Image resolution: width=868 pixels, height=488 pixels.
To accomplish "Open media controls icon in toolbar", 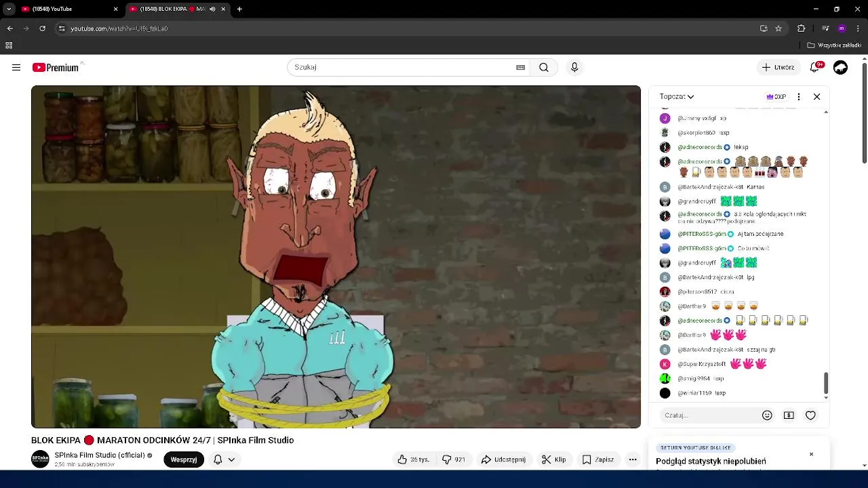I will tap(825, 28).
